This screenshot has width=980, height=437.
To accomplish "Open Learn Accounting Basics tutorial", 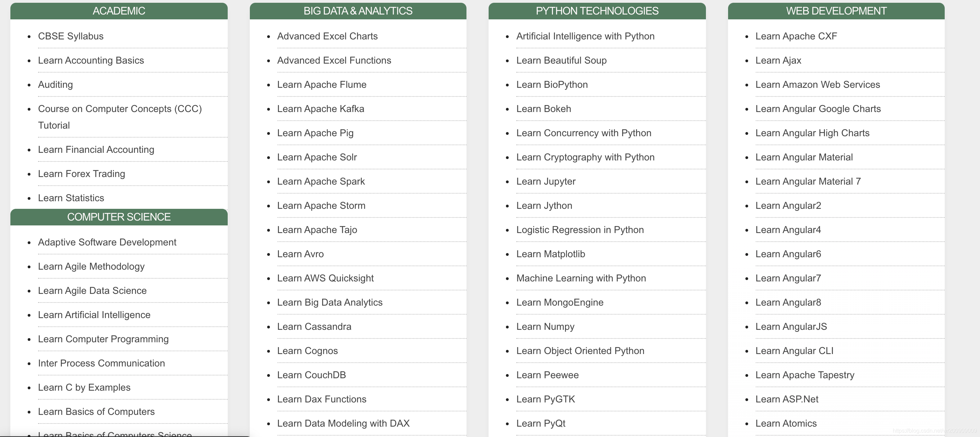I will click(x=91, y=61).
